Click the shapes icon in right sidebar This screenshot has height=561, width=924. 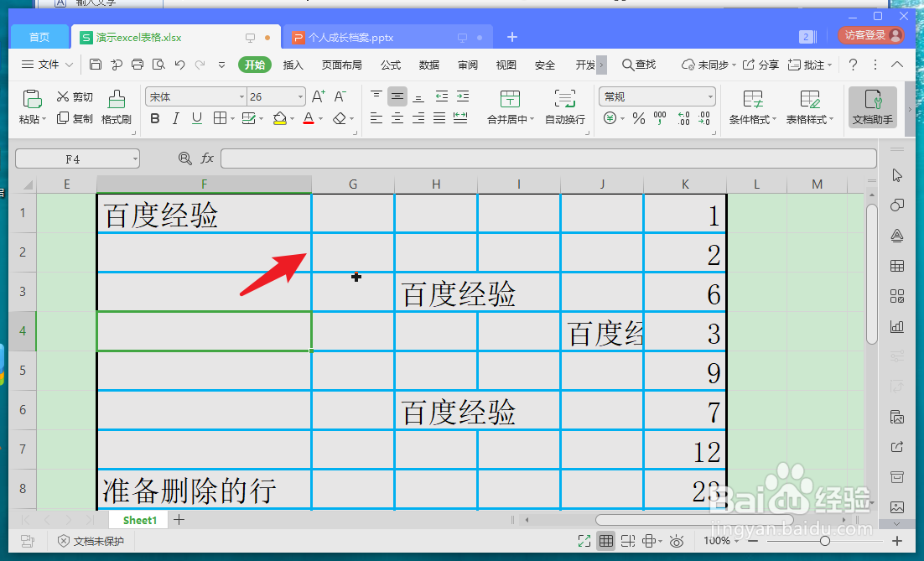[x=897, y=205]
